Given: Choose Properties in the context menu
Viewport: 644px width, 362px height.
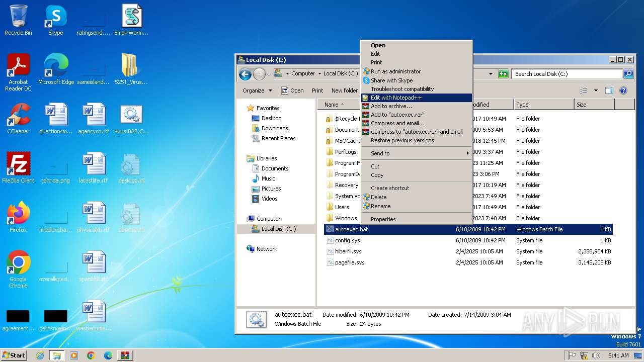Looking at the screenshot, I should (x=417, y=219).
